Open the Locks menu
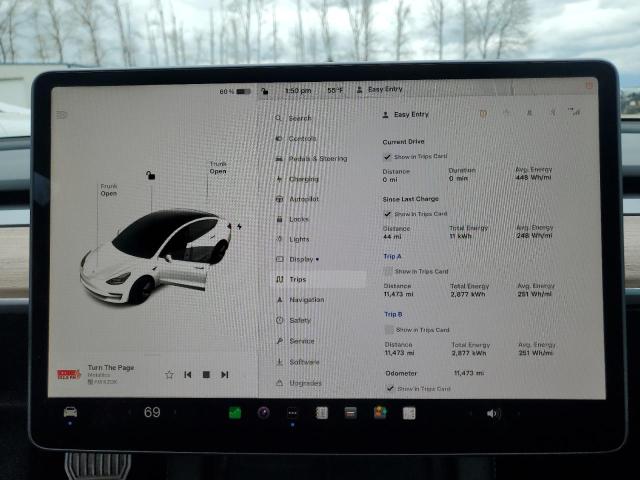Viewport: 640px width, 480px height. coord(293,219)
